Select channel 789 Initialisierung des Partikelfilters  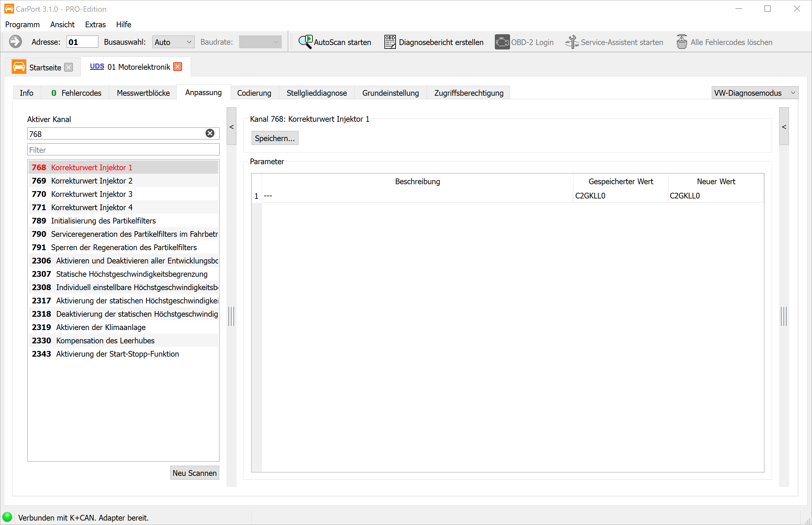123,221
